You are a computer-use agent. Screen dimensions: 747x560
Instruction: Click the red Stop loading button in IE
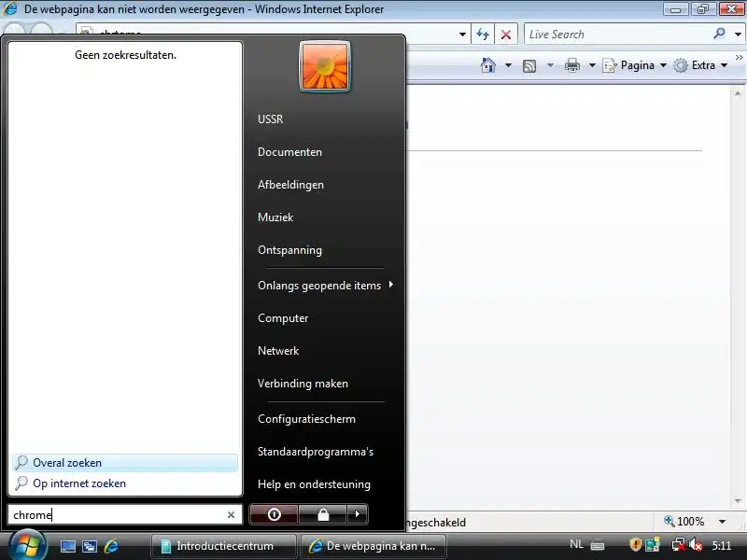click(506, 35)
